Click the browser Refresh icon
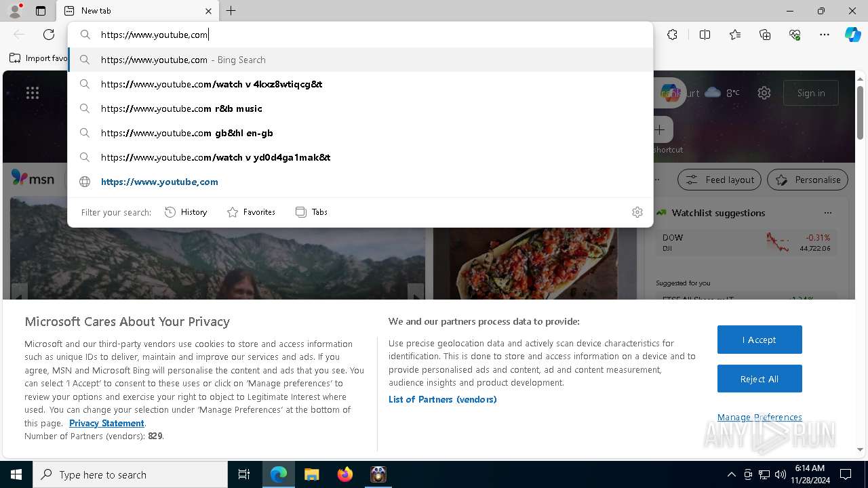Screen dimensions: 868x488 pos(49,35)
